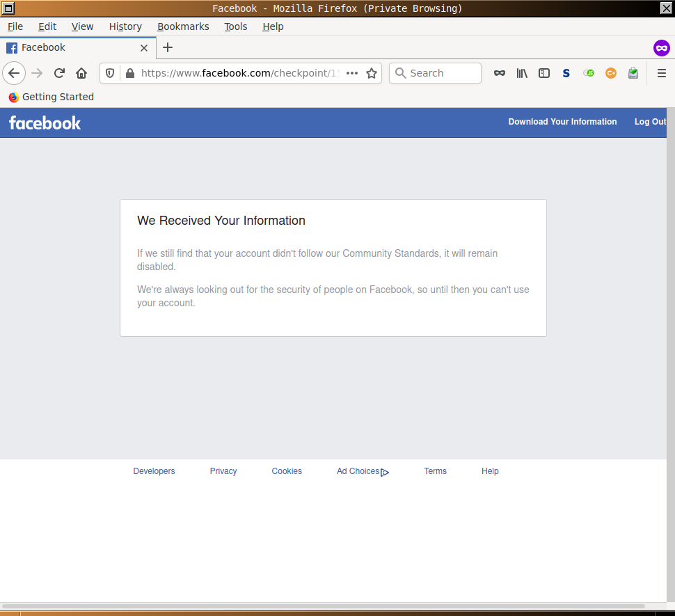Open the Firefox hamburger menu
Screen dimensions: 675x616
662,73
